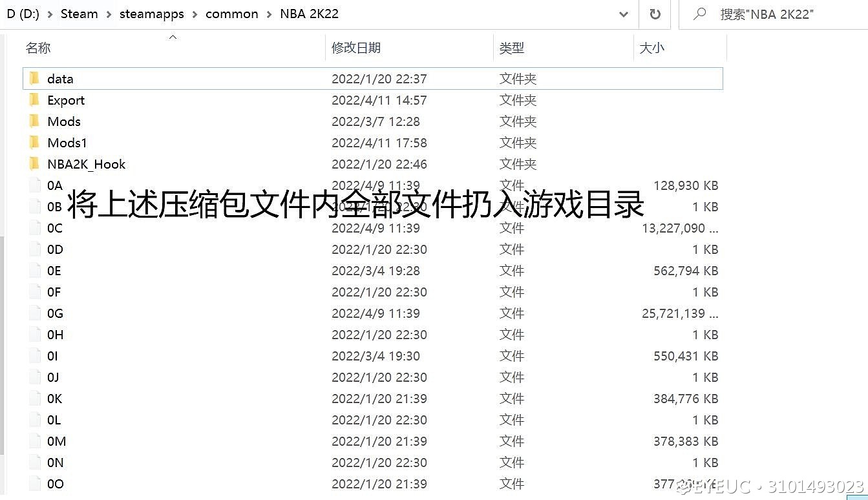Sort by 名称 column header

37,48
